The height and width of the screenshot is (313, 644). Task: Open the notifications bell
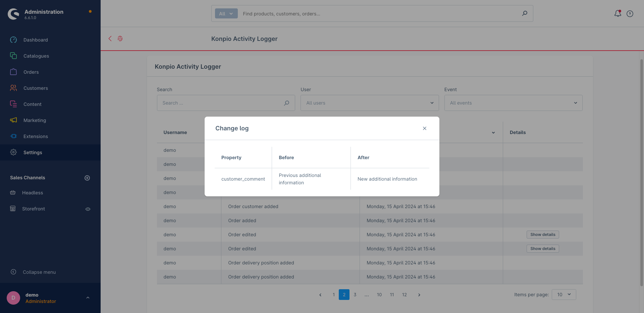(x=618, y=13)
